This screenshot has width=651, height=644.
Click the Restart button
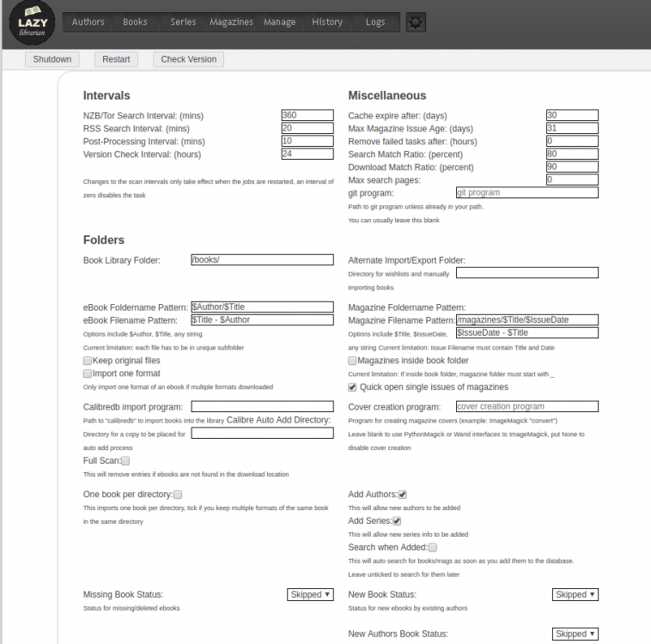click(x=116, y=59)
